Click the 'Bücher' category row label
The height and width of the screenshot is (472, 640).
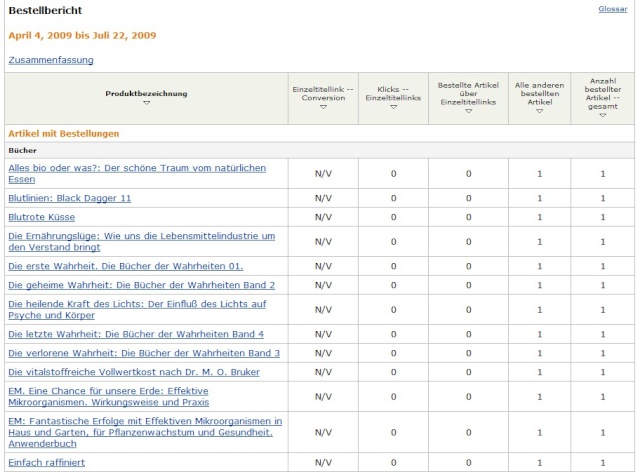[x=22, y=150]
